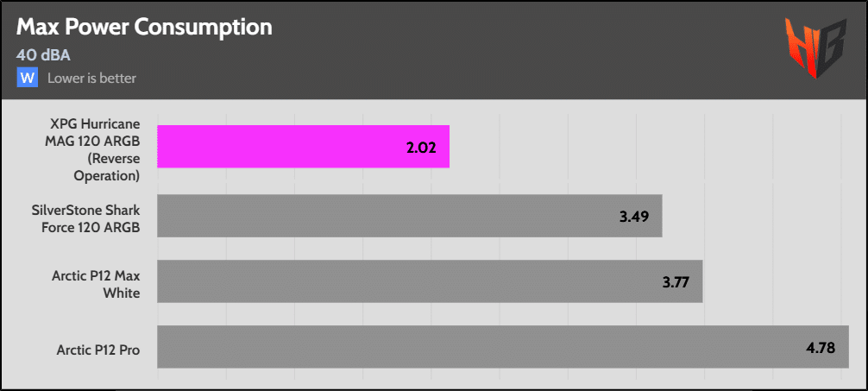
Task: Click the 3.49 value label
Action: click(x=634, y=215)
